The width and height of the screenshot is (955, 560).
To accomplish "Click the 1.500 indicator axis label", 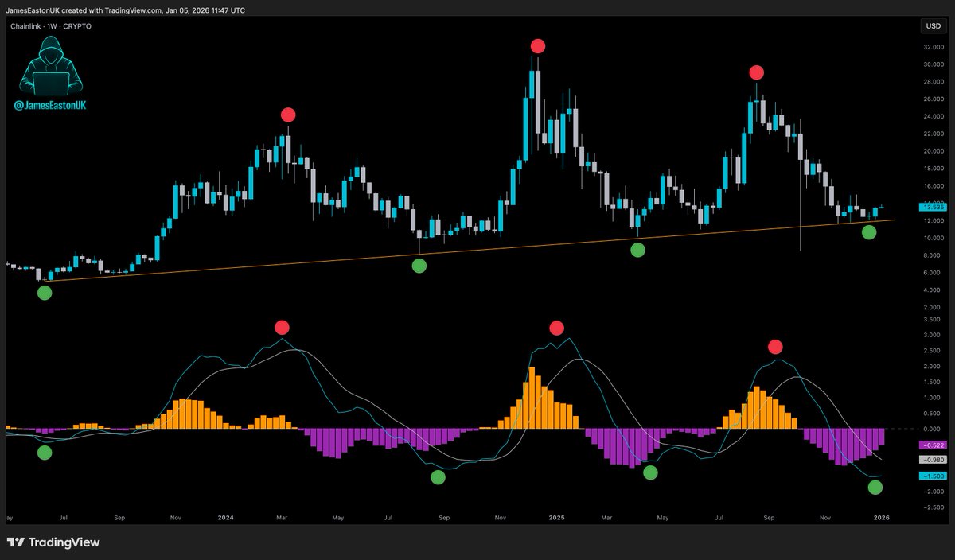I will coord(933,382).
